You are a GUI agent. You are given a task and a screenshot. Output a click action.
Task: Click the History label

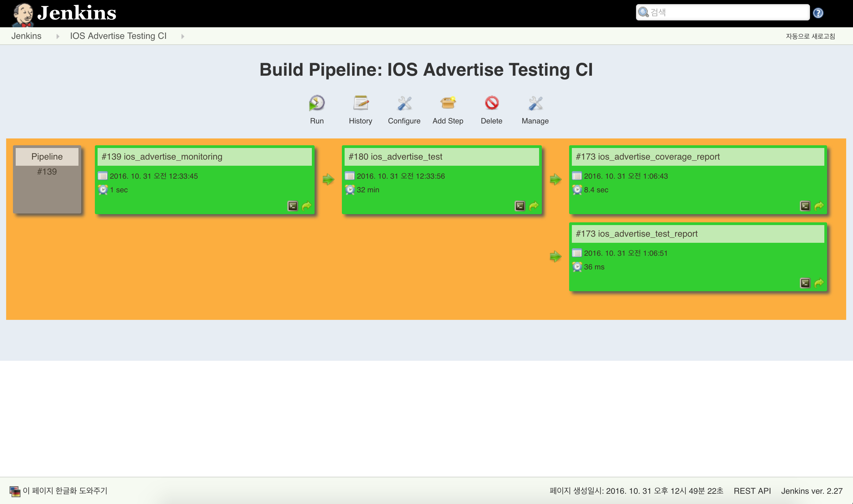(x=361, y=121)
